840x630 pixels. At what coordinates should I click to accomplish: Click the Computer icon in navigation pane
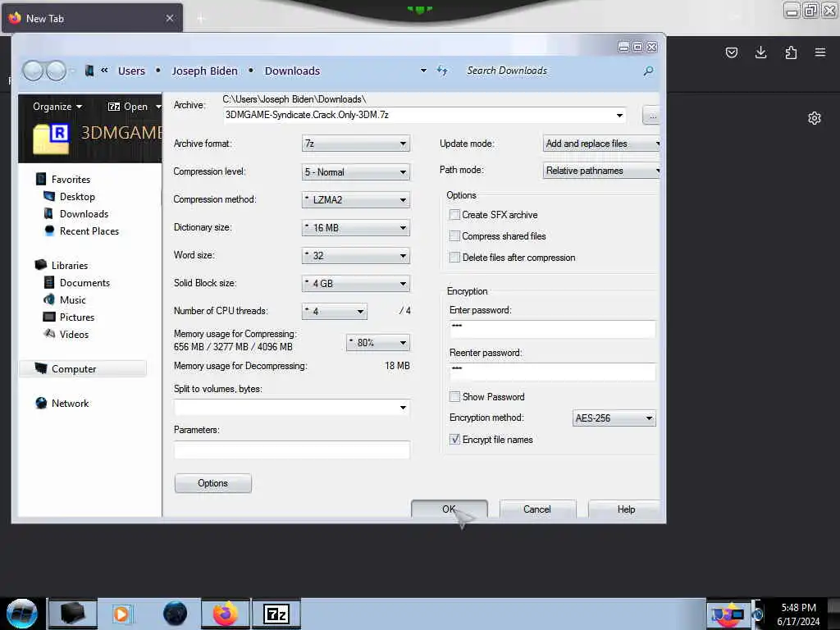[41, 368]
